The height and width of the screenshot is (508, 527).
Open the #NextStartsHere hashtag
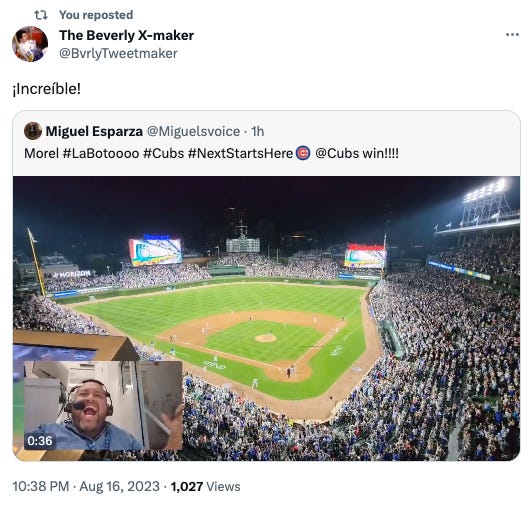[x=240, y=154]
